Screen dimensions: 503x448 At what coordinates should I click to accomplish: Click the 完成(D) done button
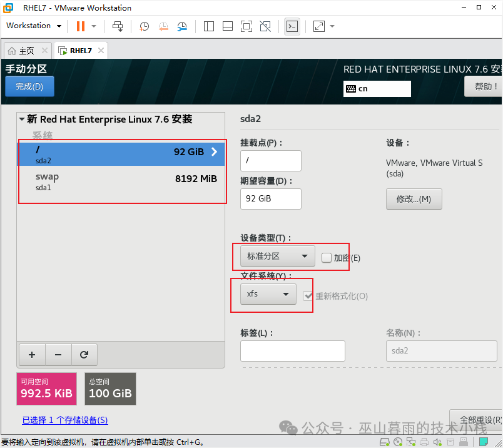click(29, 86)
